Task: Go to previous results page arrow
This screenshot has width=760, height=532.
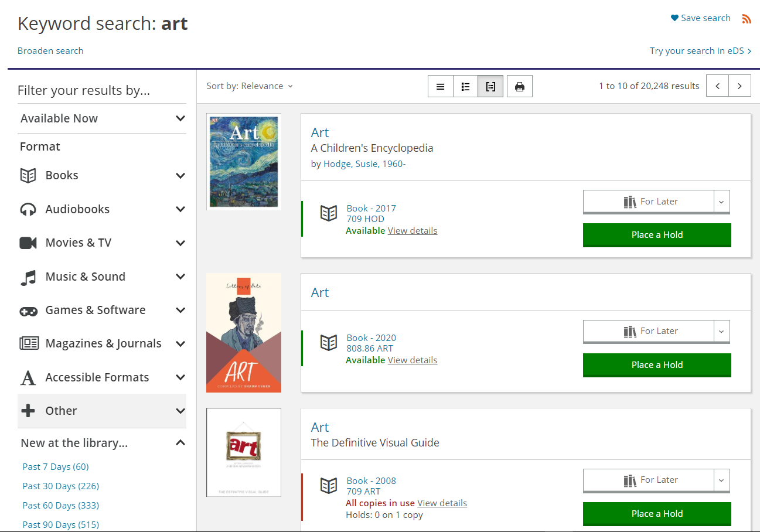Action: coord(718,86)
